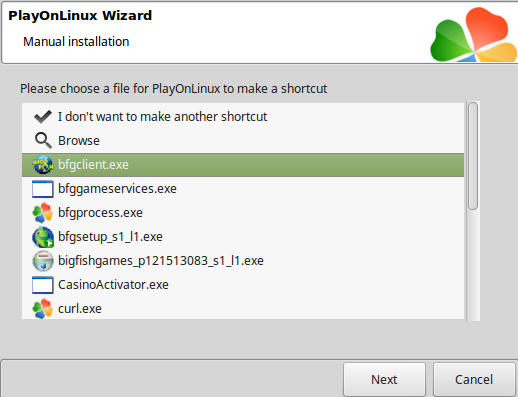The image size is (518, 397).
Task: Choose CasinoActivator.exe from the list
Action: point(243,285)
